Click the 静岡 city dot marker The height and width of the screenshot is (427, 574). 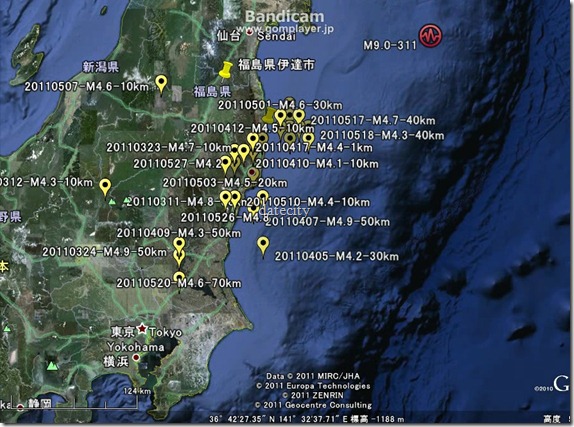point(20,407)
